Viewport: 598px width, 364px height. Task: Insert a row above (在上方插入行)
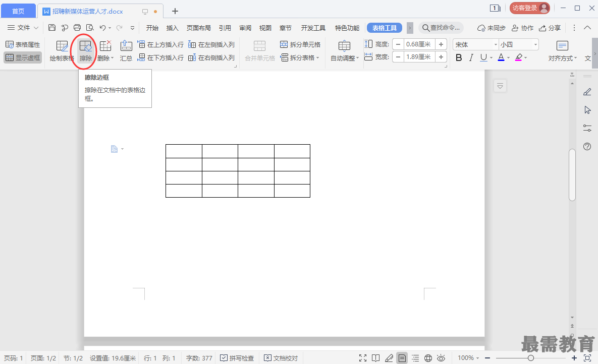(160, 44)
